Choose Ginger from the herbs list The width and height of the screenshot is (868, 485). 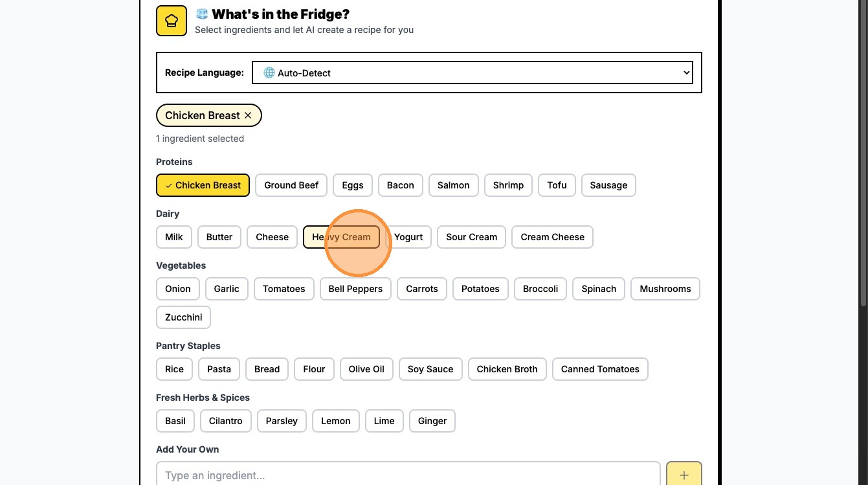coord(432,421)
